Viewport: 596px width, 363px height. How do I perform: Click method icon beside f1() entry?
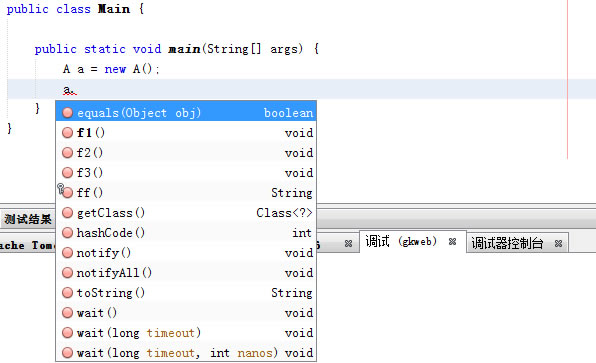[67, 133]
